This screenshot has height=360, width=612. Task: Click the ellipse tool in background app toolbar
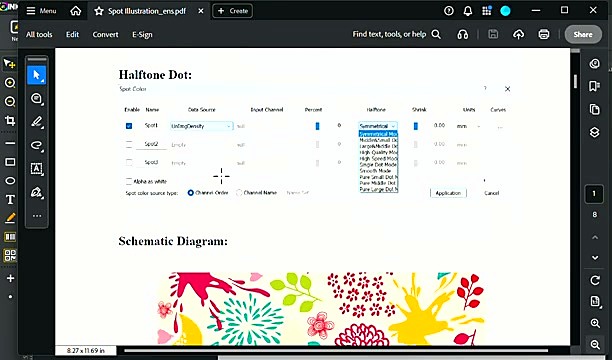(x=10, y=181)
